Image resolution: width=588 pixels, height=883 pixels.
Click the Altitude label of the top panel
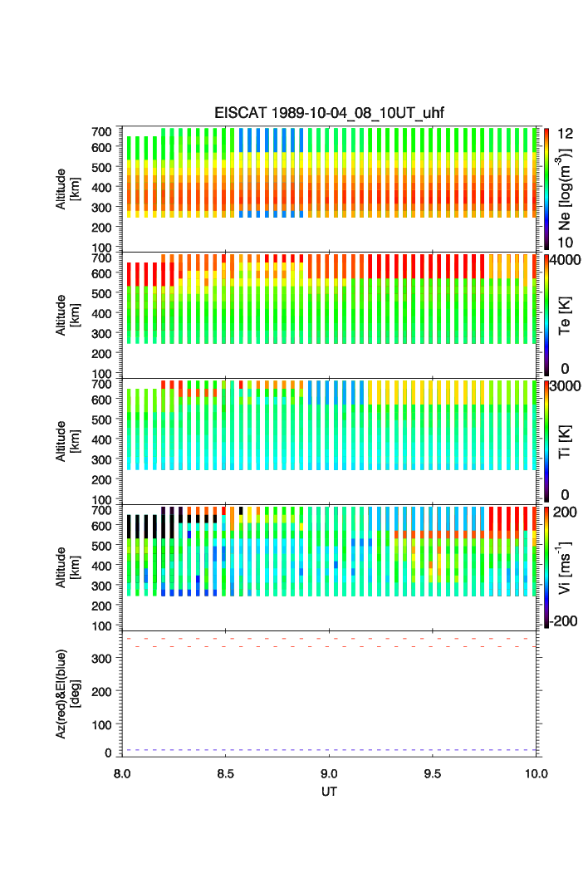point(68,189)
